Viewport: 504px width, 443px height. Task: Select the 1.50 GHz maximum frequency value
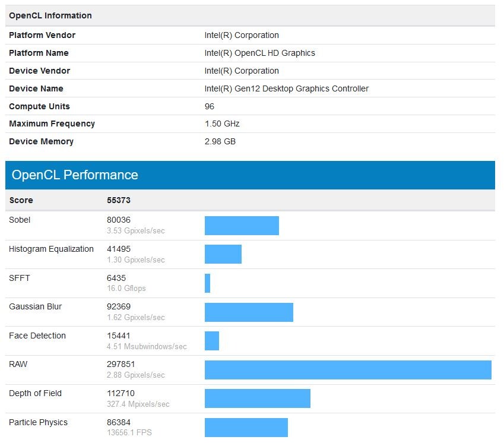tap(222, 124)
